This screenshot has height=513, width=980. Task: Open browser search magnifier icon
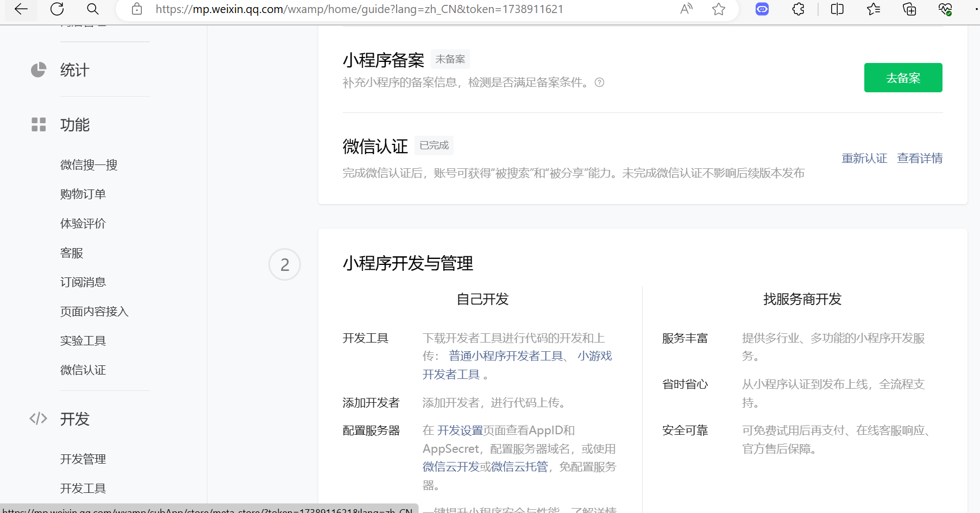point(93,9)
